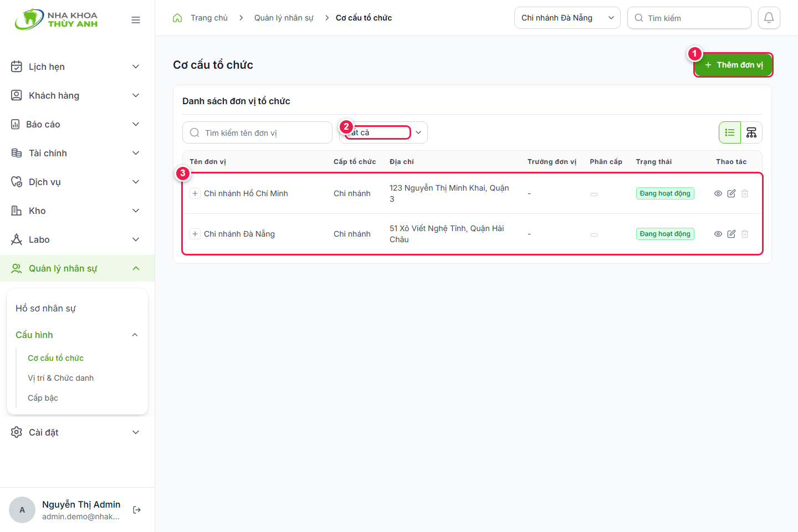
Task: Go to Quản lý nhân sự breadcrumb
Action: pyautogui.click(x=284, y=18)
